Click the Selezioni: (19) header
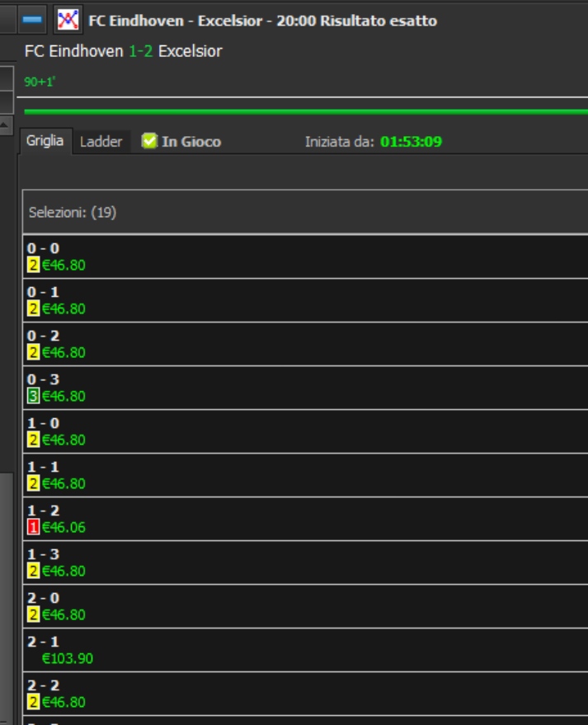 point(73,212)
